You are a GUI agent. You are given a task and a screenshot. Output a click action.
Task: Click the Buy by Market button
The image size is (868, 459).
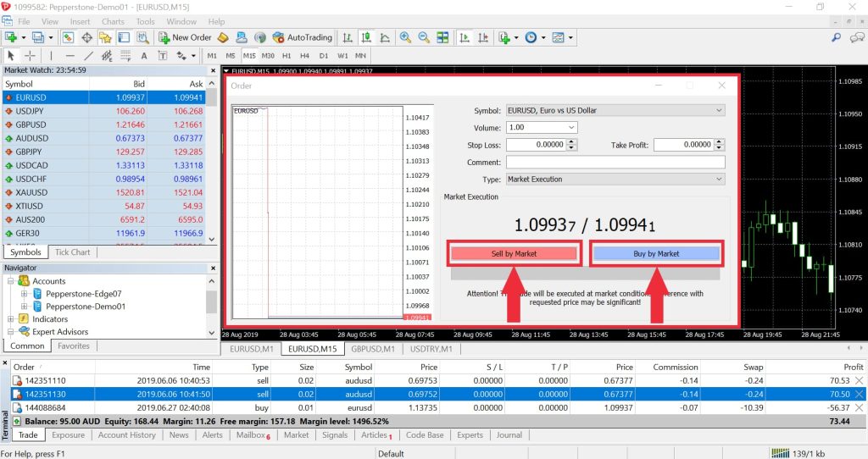tap(656, 253)
